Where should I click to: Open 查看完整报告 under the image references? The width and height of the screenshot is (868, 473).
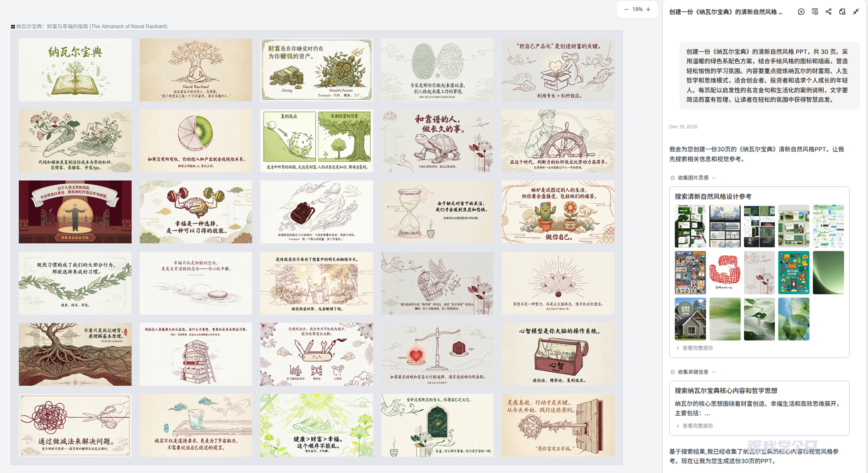697,348
